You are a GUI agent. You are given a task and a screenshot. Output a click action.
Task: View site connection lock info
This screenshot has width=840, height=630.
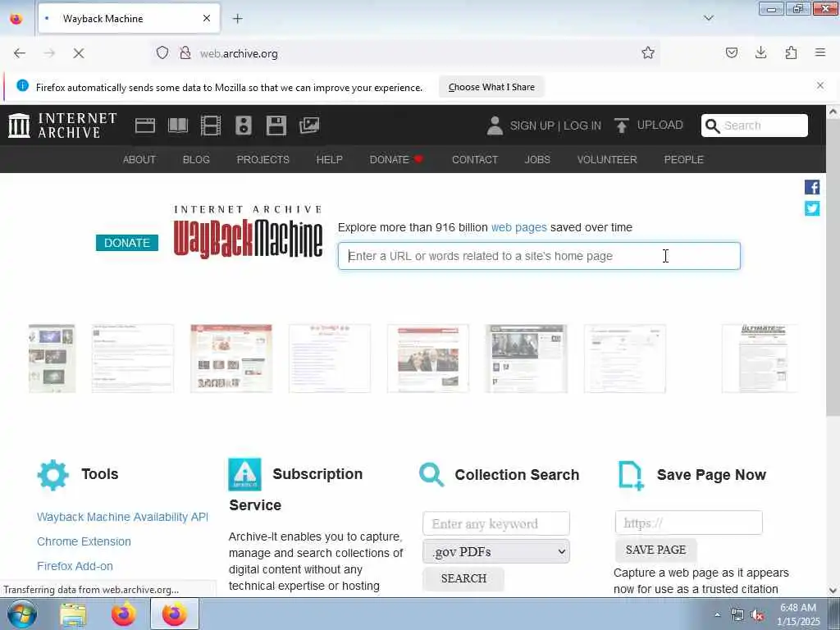(185, 52)
